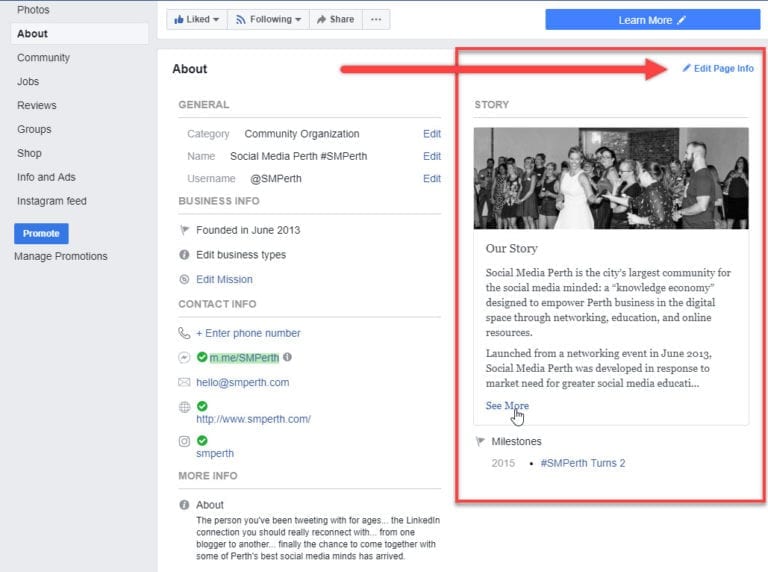Click the pencil icon beside Edit Page Info
Screen dimensions: 768x572
pyautogui.click(x=686, y=68)
